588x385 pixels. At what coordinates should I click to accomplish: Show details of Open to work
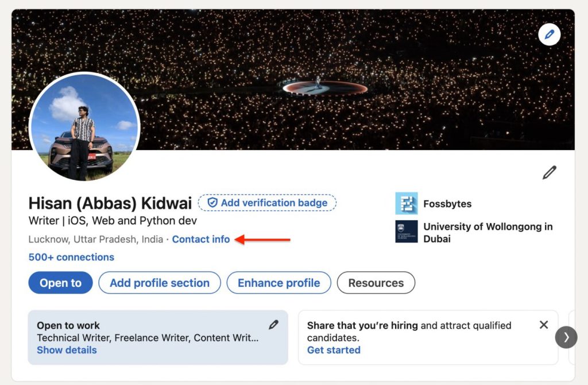tap(67, 350)
